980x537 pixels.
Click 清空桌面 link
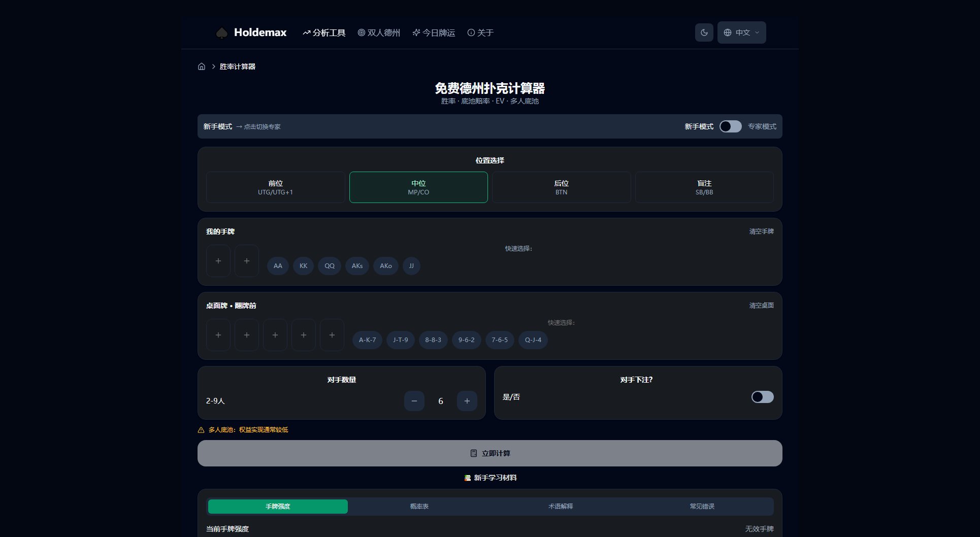click(x=761, y=306)
